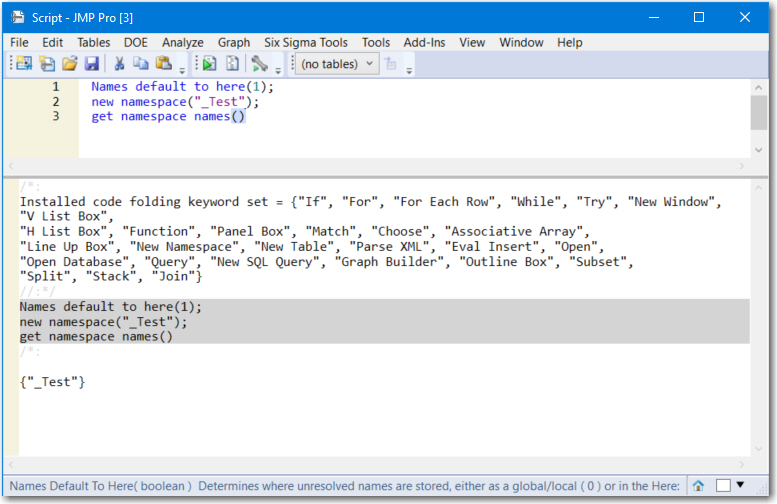Click the script editor vertical scrollbar thumb
777x504 pixels.
pos(758,112)
